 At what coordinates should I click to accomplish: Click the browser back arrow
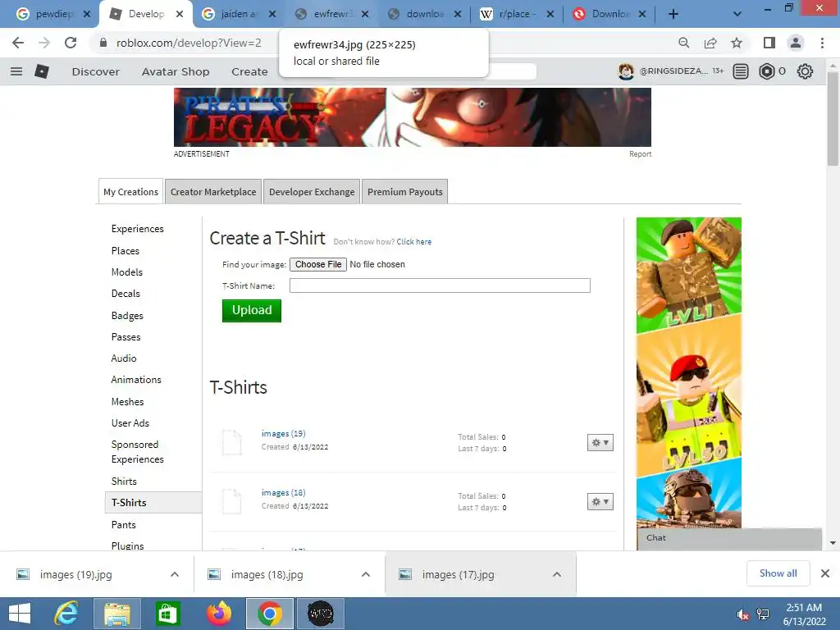18,43
